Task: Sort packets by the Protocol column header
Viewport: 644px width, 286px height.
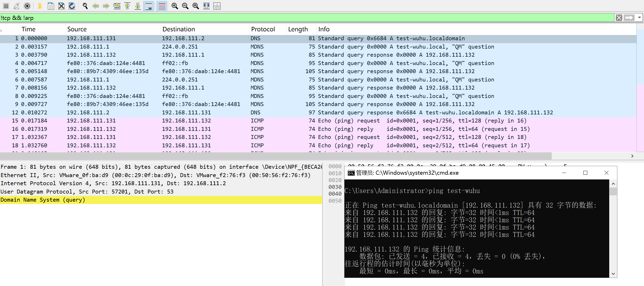Action: point(263,29)
